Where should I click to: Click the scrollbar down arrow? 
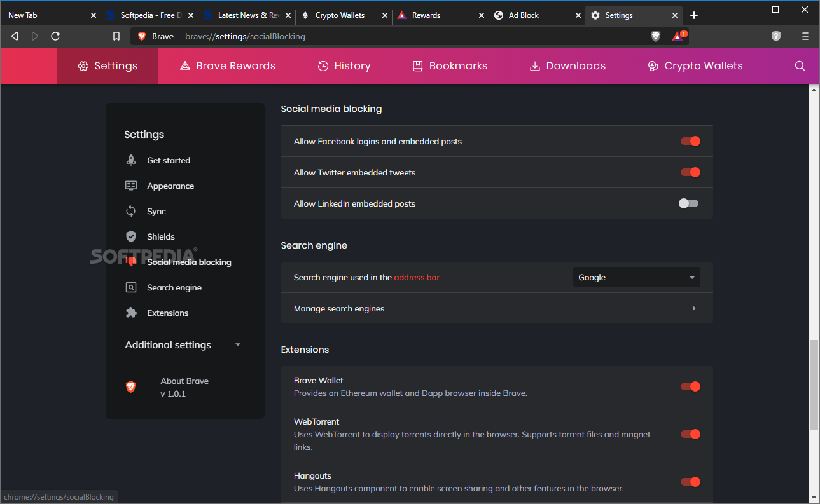tap(814, 498)
